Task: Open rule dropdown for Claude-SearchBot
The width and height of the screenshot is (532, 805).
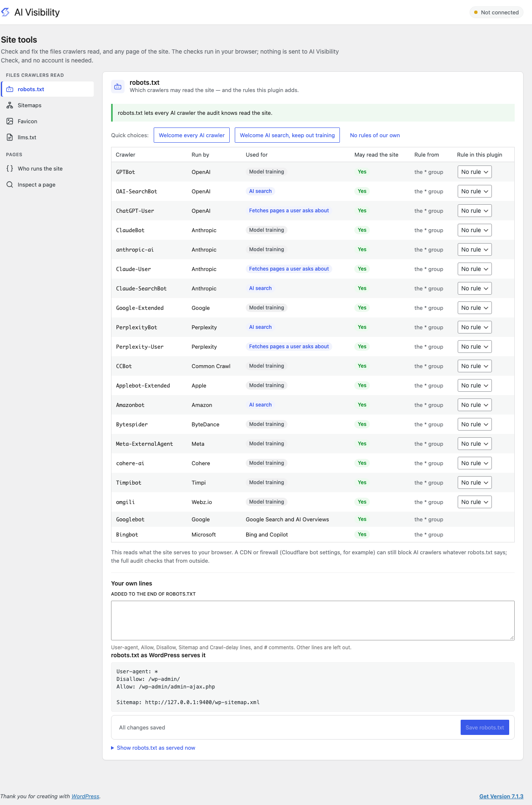Action: tap(475, 289)
